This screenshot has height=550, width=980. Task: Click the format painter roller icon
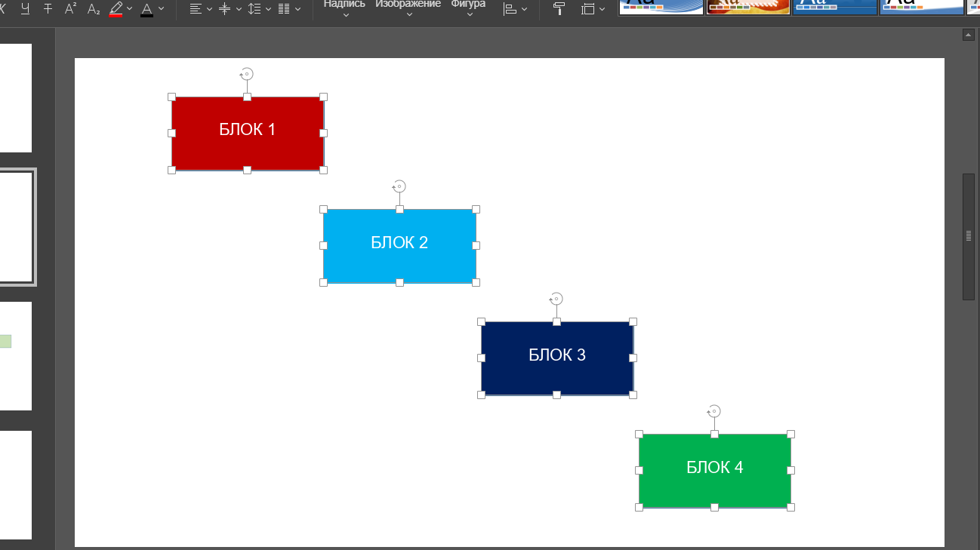[559, 9]
